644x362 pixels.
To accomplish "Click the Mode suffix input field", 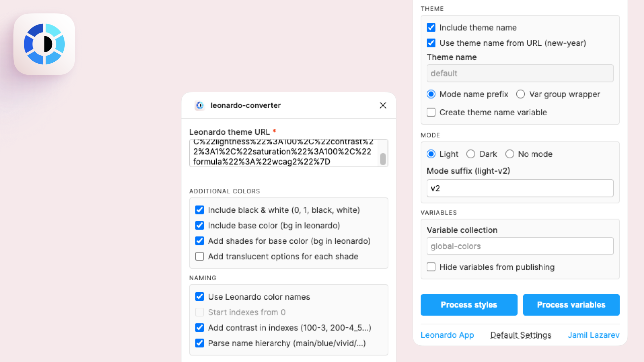I will click(520, 188).
